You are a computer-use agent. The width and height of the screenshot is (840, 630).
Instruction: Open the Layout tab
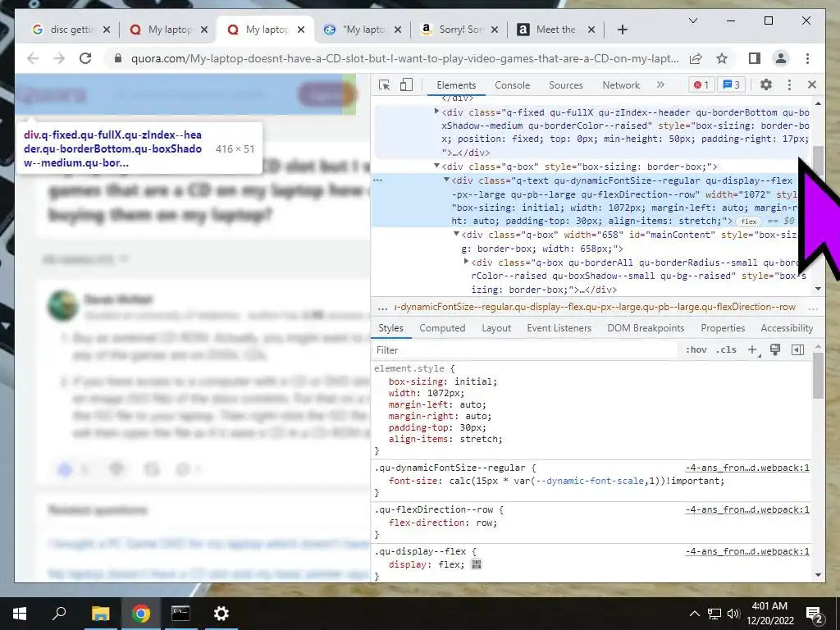point(496,328)
